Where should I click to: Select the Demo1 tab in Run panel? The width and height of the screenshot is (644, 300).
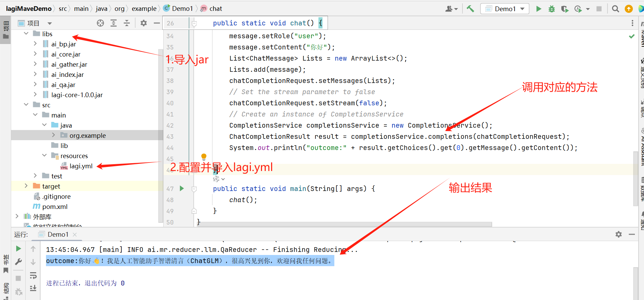pyautogui.click(x=58, y=234)
